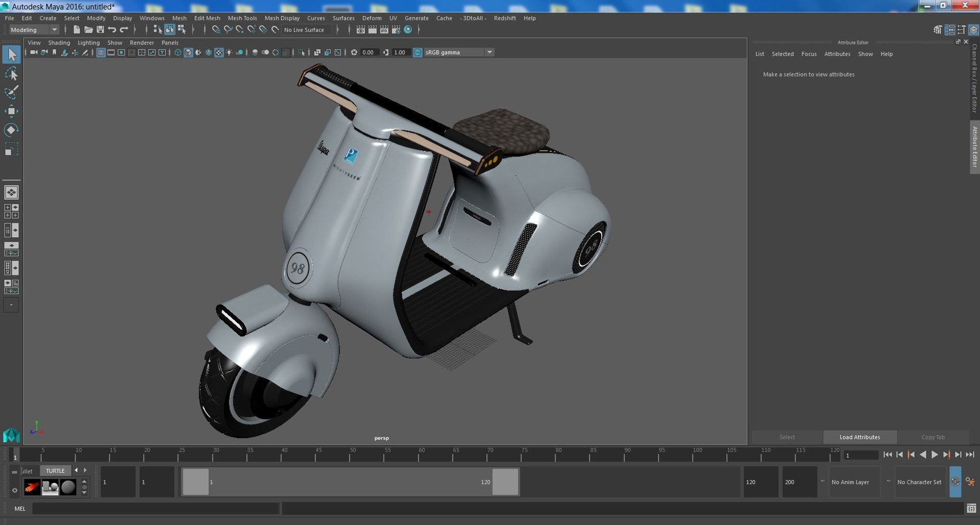Select the four-pane layout icon
The height and width of the screenshot is (525, 980).
[x=11, y=211]
